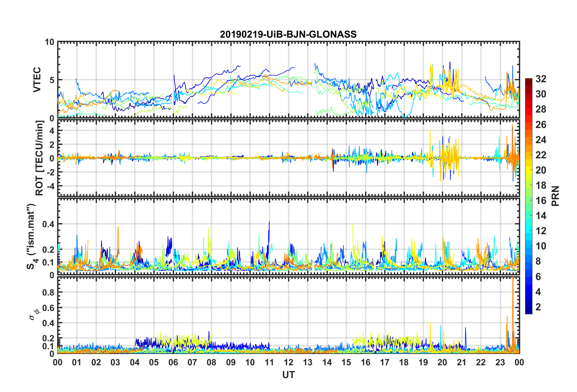
Task: Click x-axis tick label 06
Action: click(x=173, y=362)
